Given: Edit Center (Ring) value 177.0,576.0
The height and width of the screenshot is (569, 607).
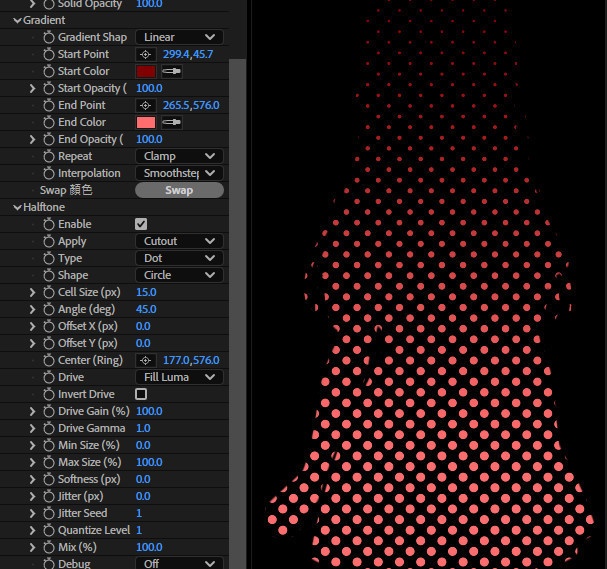Looking at the screenshot, I should (x=191, y=360).
